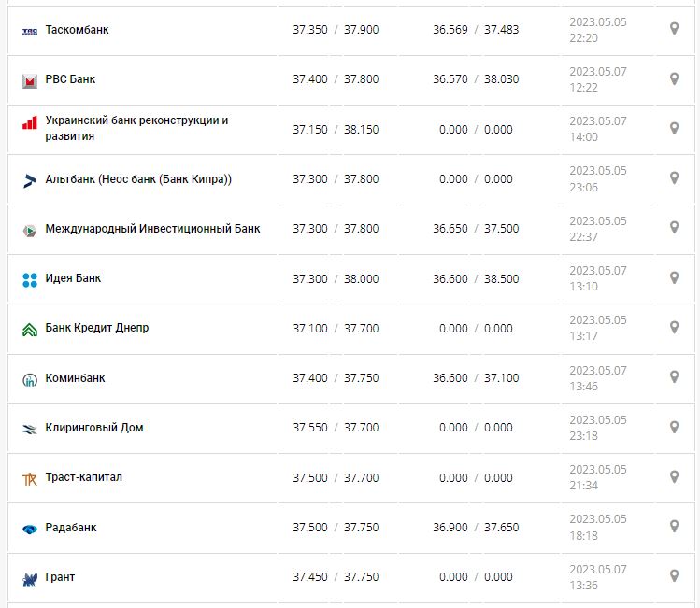Image resolution: width=700 pixels, height=608 pixels.
Task: Click location pin for Коминбанк
Action: (674, 377)
